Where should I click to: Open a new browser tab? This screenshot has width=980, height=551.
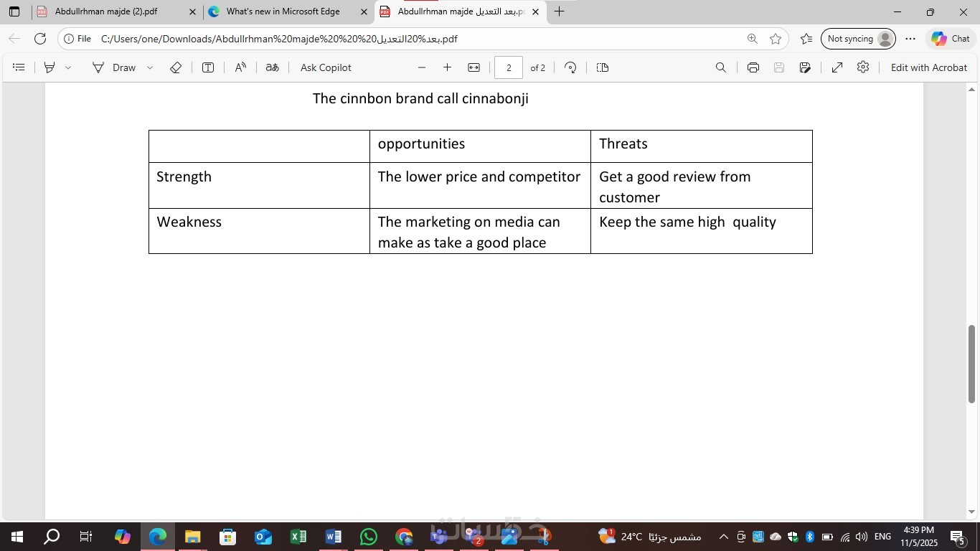[559, 11]
